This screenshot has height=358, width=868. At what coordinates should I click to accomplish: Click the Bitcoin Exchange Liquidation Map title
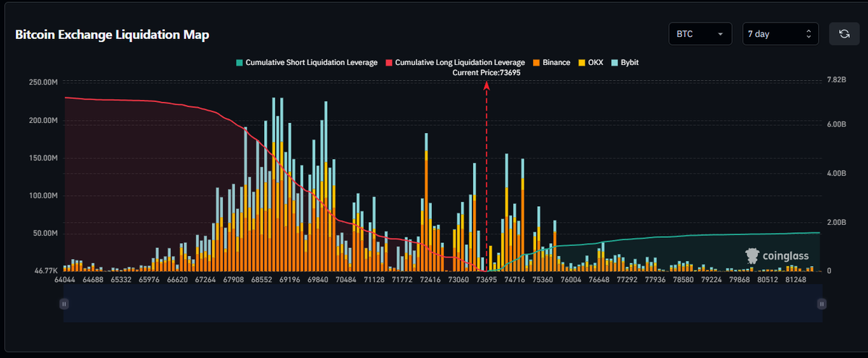point(112,35)
